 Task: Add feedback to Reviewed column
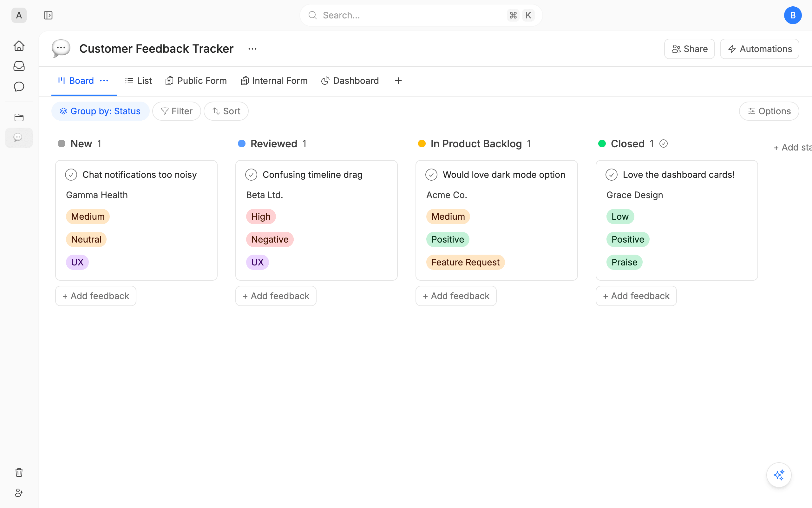[x=276, y=296]
